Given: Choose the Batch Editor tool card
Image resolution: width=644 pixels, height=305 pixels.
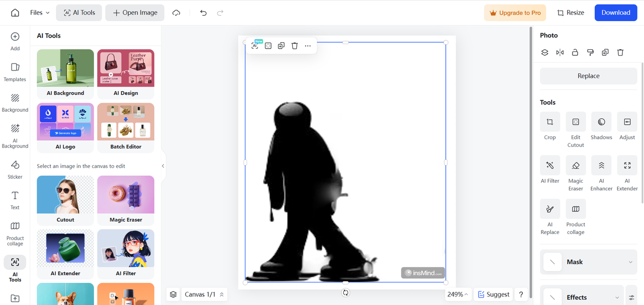Looking at the screenshot, I should (x=126, y=128).
